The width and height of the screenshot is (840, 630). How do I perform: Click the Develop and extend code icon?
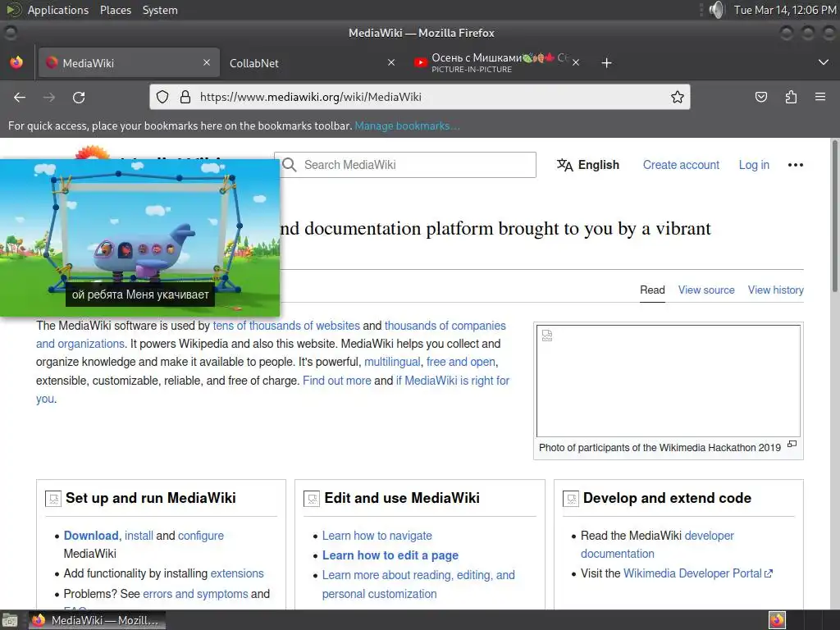(571, 499)
